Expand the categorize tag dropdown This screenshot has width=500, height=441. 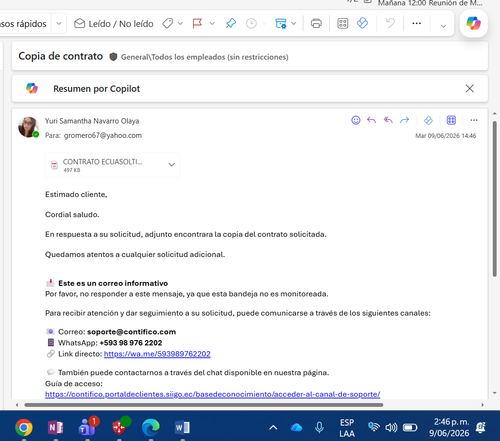[x=180, y=24]
